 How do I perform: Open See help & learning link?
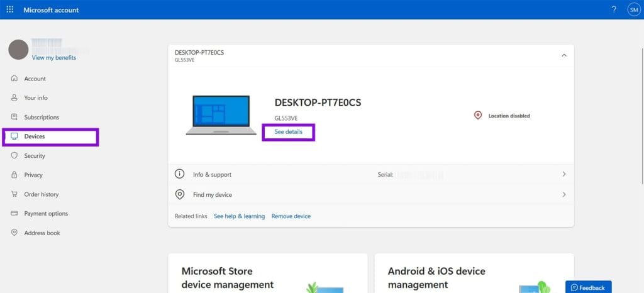click(x=239, y=216)
